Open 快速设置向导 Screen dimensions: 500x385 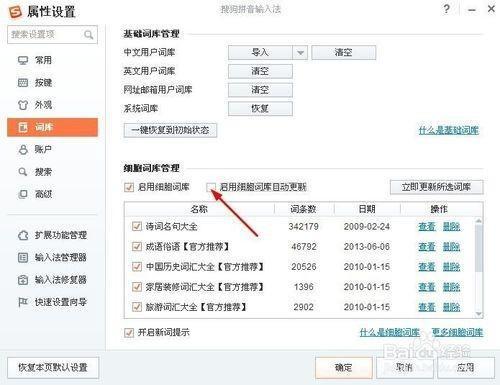(61, 302)
